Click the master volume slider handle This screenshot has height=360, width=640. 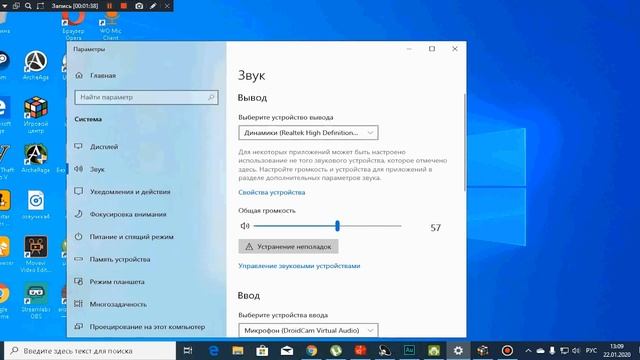pos(337,226)
